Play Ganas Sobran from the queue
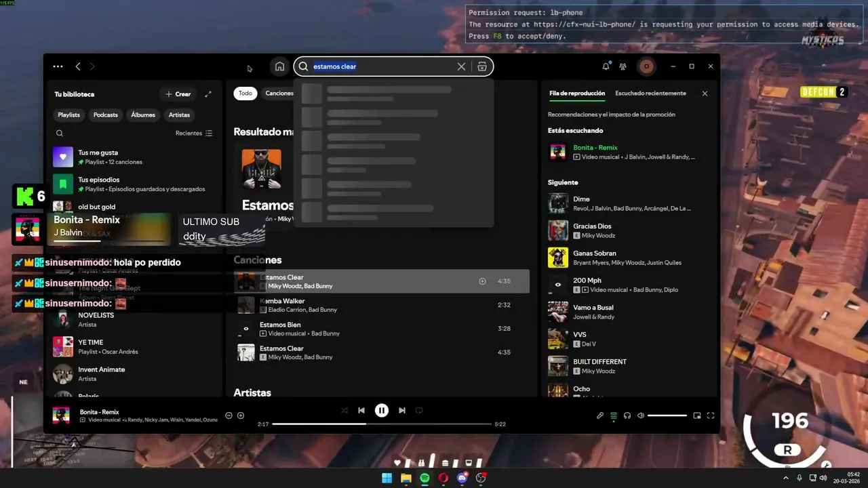The height and width of the screenshot is (488, 868). (x=627, y=258)
